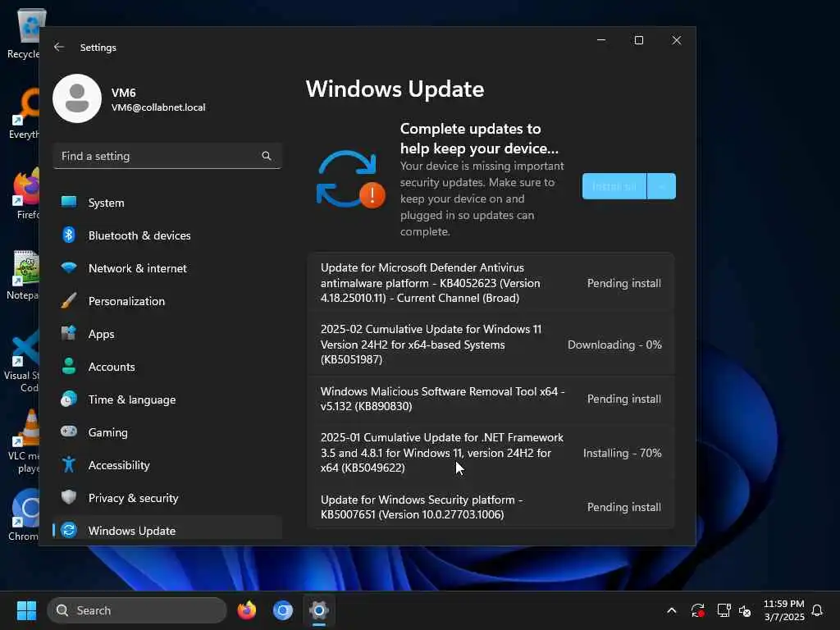Click the 'Complete updates to help keep your device' heading
The width and height of the screenshot is (840, 630).
(479, 138)
